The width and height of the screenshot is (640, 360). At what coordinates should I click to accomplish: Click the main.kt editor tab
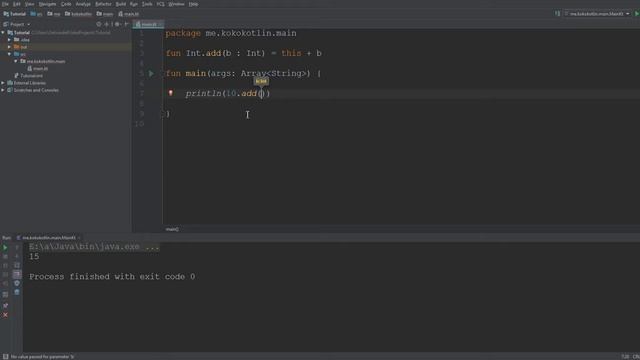149,24
